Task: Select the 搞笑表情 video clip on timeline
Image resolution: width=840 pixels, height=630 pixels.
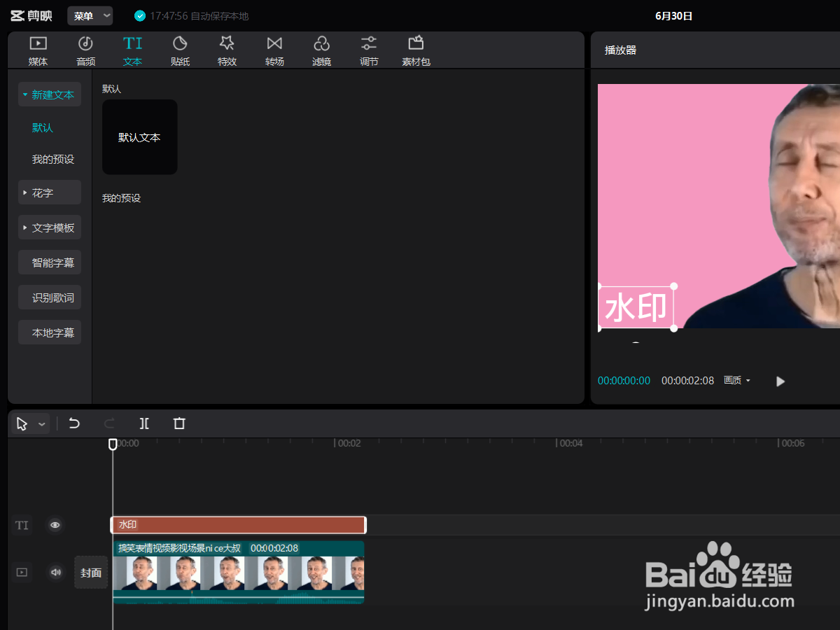Action: [238, 572]
